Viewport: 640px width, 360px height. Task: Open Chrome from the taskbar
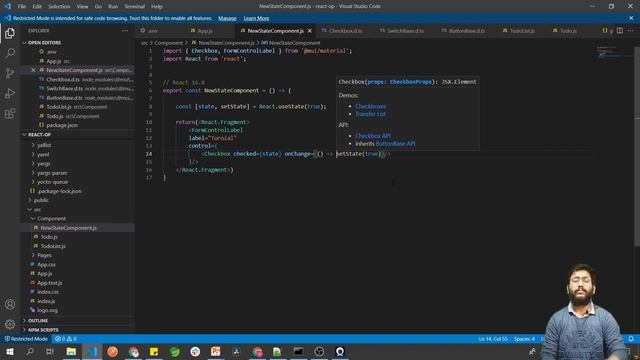[x=133, y=351]
